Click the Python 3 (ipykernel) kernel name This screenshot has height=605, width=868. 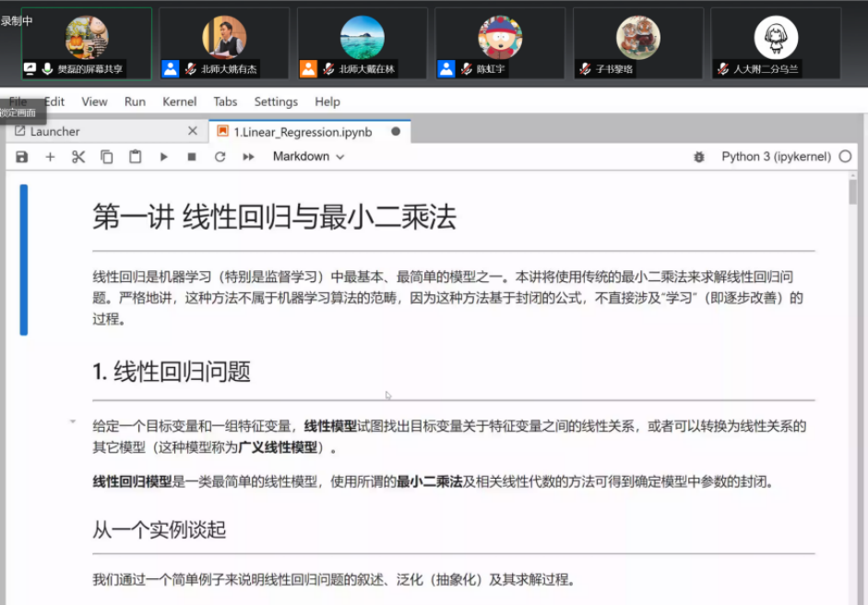(776, 157)
